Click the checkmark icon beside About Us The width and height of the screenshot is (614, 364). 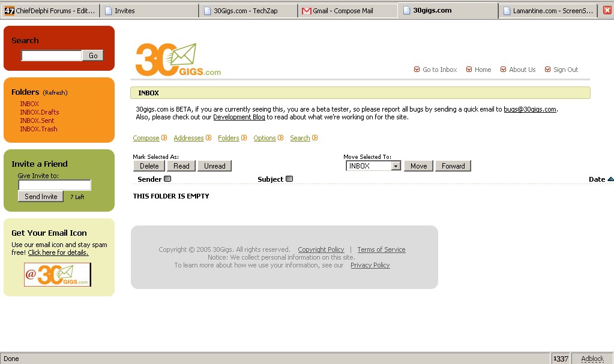point(503,70)
